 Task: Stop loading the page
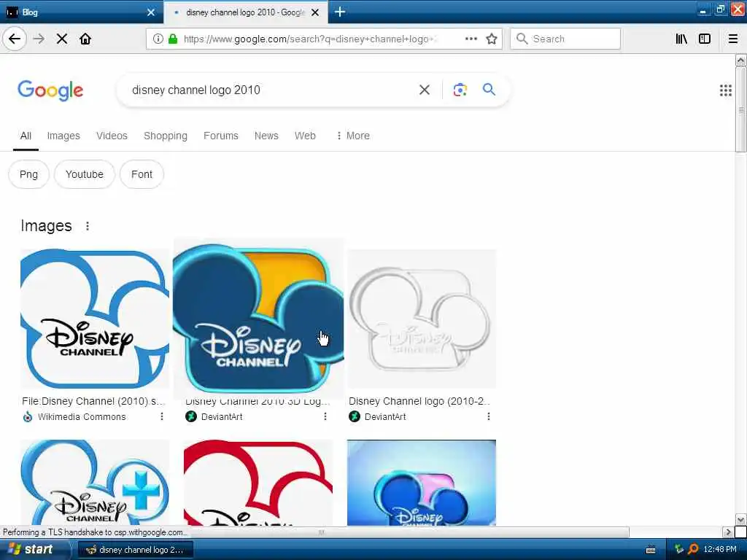coord(62,39)
